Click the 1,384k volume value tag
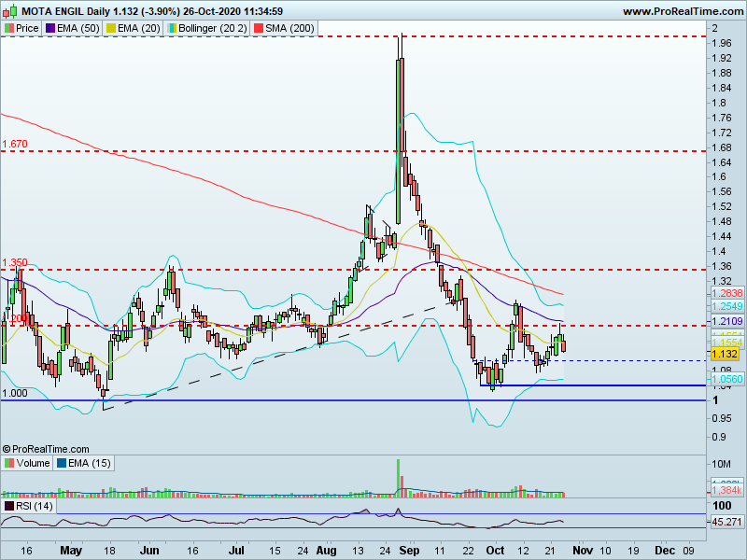This screenshot has height=560, width=747. coord(727,491)
